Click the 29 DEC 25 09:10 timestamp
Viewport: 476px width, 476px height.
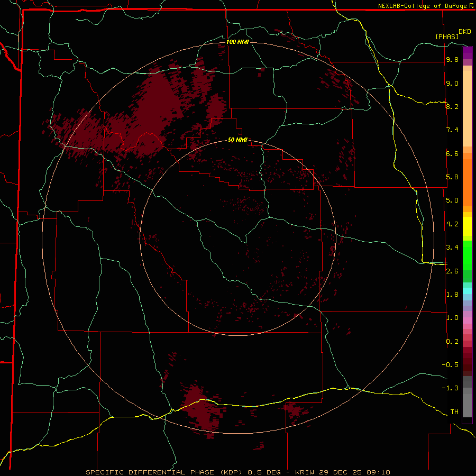pyautogui.click(x=354, y=472)
